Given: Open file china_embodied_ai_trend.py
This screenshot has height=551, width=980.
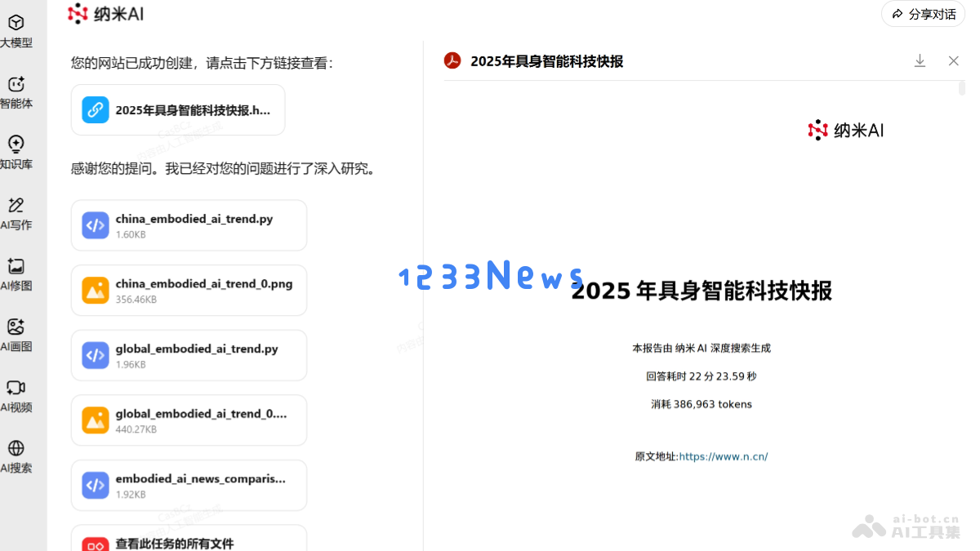Looking at the screenshot, I should [x=189, y=225].
